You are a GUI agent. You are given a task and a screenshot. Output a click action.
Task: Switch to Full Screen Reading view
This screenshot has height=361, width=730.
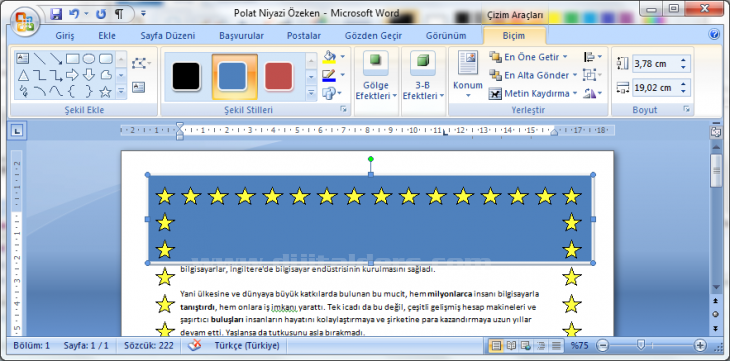(511, 346)
